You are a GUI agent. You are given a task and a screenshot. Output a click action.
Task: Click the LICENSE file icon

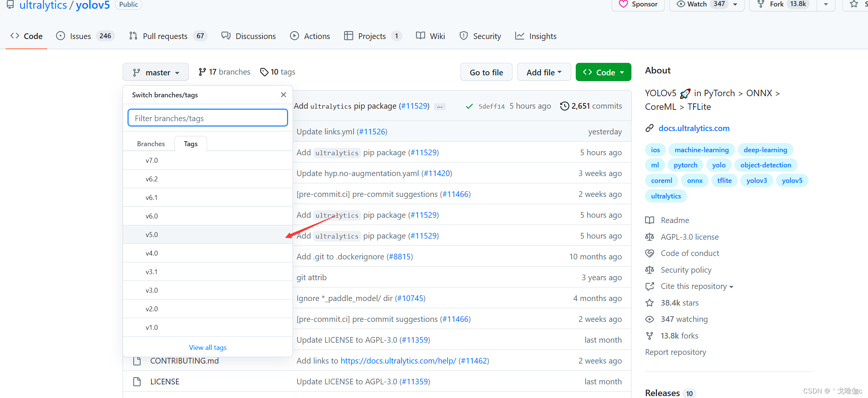137,381
